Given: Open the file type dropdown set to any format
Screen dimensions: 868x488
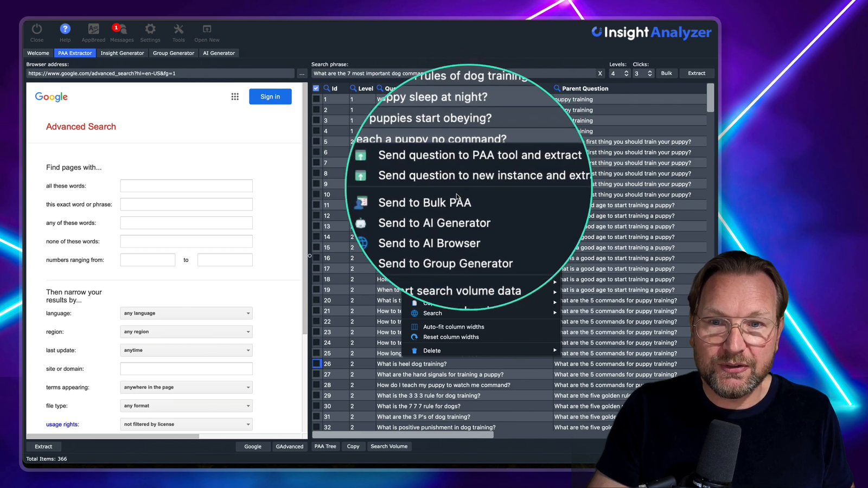Looking at the screenshot, I should coord(186,406).
